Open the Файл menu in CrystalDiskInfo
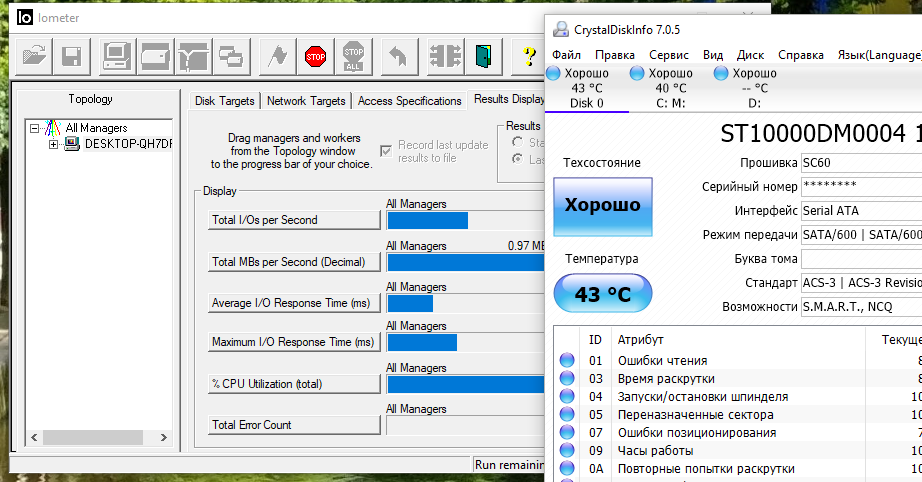This screenshot has width=922, height=482. pos(566,55)
